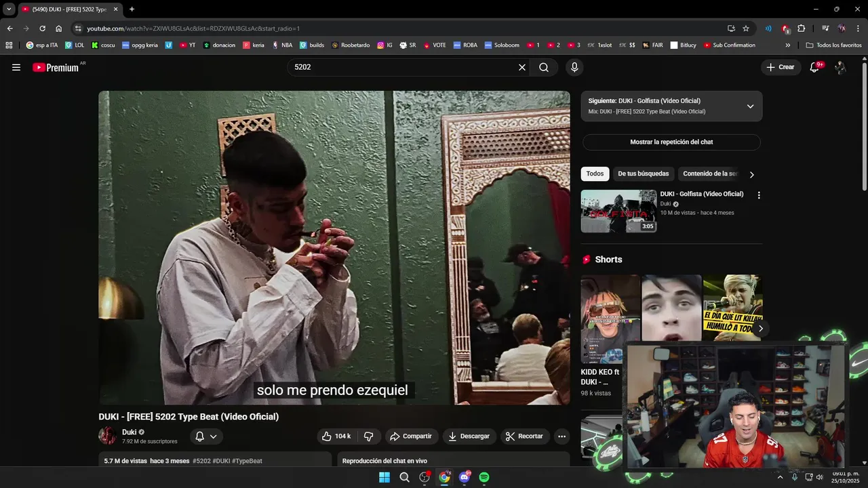
Task: Open Discord from the taskbar
Action: (465, 477)
